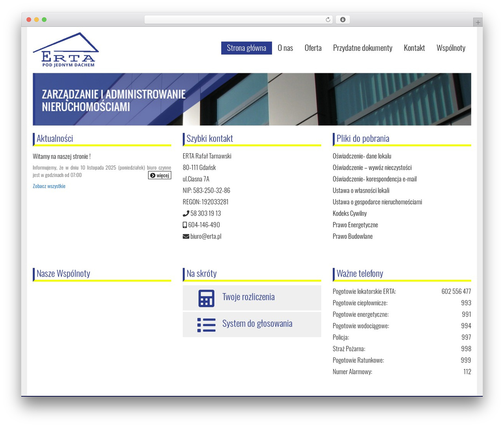Open the Prawo Energetyczne file

point(355,225)
